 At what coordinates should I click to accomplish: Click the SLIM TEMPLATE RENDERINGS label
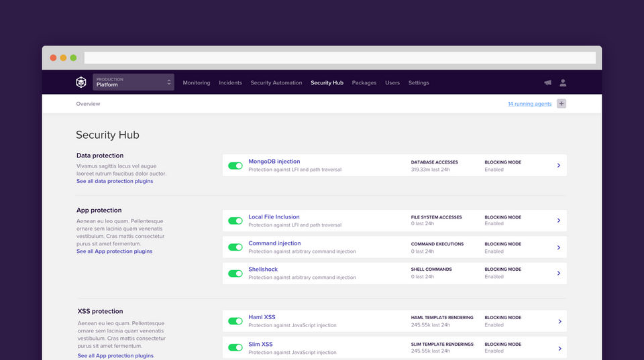click(442, 344)
